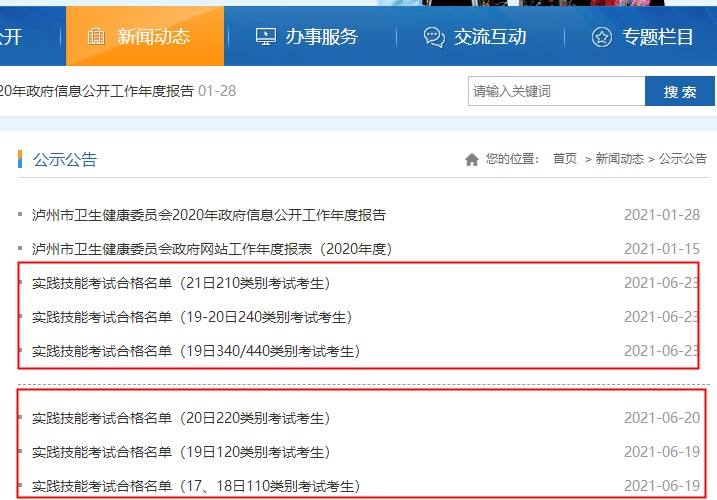Select the 专题栏目 menu item
The image size is (717, 500).
[x=657, y=37]
